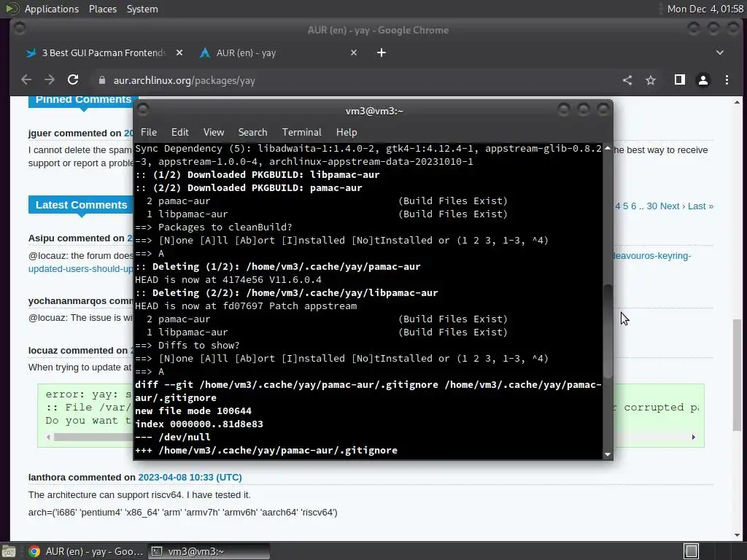
Task: Switch to 'AUR (en) - yay' tab
Action: 279,52
